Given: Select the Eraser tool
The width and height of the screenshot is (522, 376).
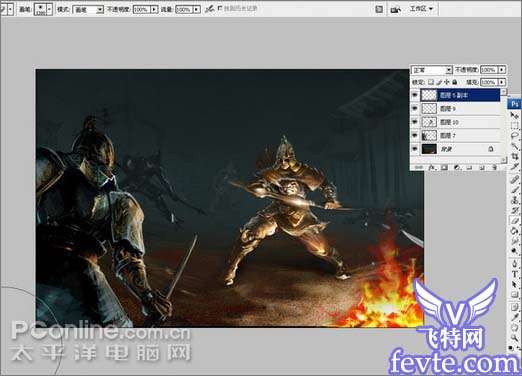Looking at the screenshot, I should click(515, 221).
